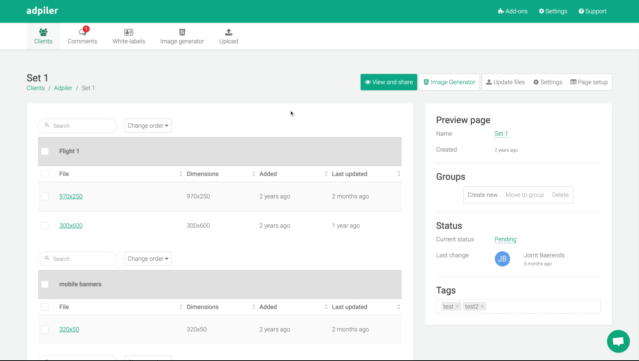
Task: Go to Clients breadcrumb link
Action: point(35,88)
